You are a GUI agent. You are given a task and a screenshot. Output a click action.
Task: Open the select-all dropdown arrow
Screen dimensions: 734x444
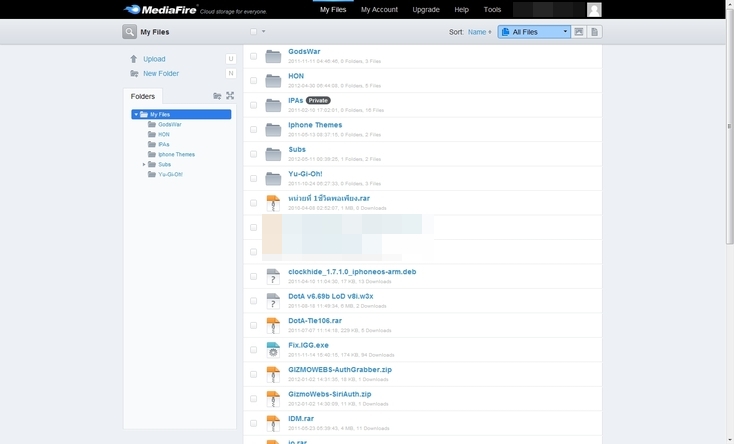click(264, 31)
